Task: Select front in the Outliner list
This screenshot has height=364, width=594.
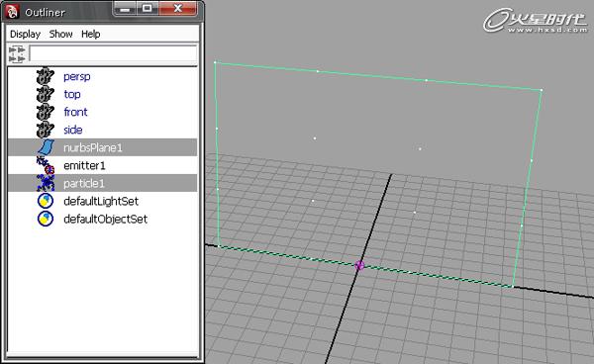Action: pos(75,112)
